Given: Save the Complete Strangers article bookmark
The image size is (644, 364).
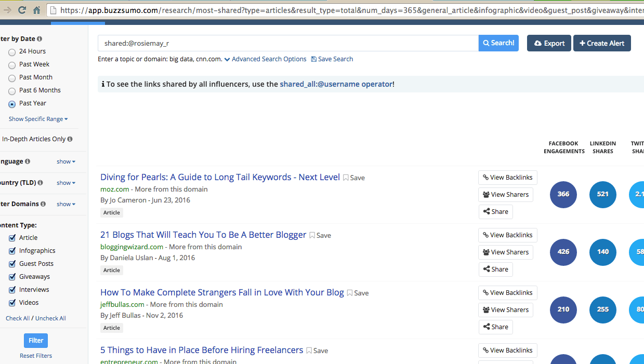Looking at the screenshot, I should (358, 293).
